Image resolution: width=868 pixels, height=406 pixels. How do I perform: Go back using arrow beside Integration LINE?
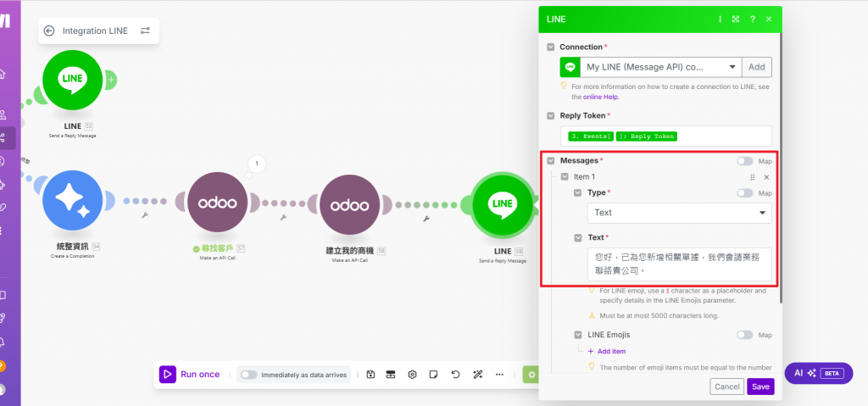(49, 31)
